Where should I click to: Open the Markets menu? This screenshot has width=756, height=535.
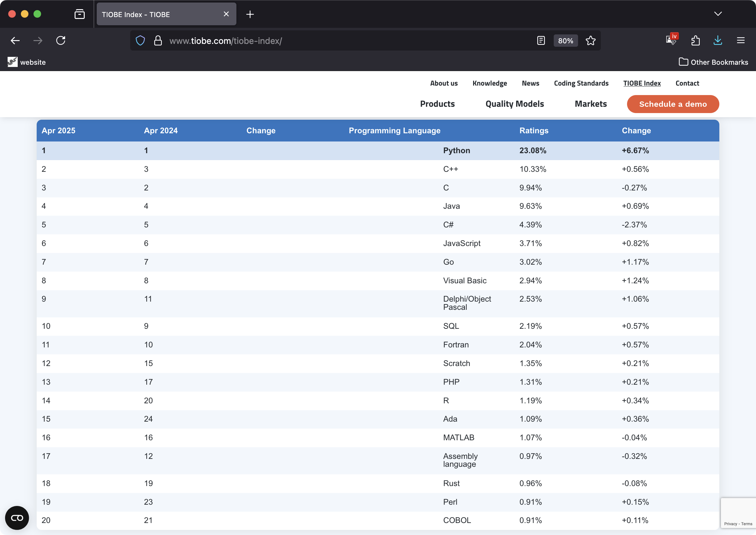[x=590, y=104]
